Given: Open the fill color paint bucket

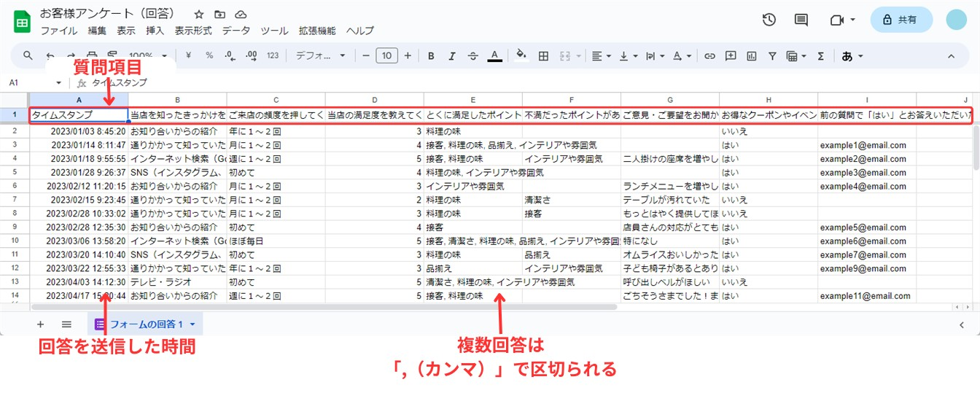Looking at the screenshot, I should [521, 55].
